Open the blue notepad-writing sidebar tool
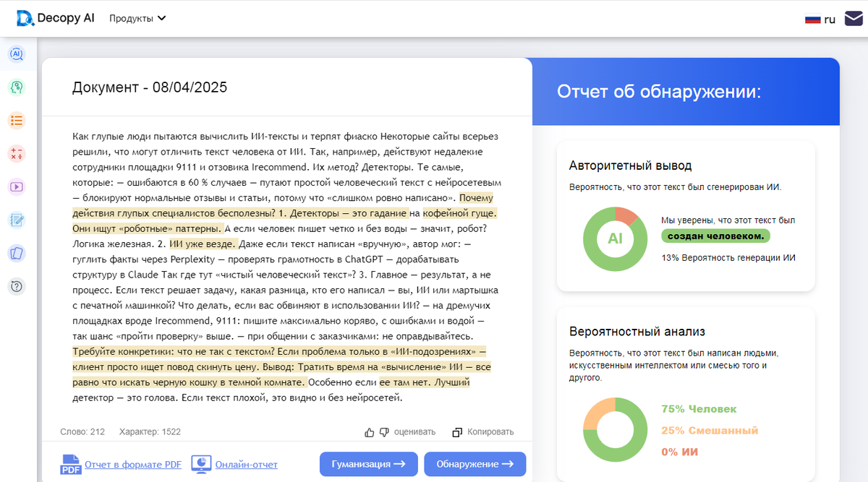 [x=17, y=220]
